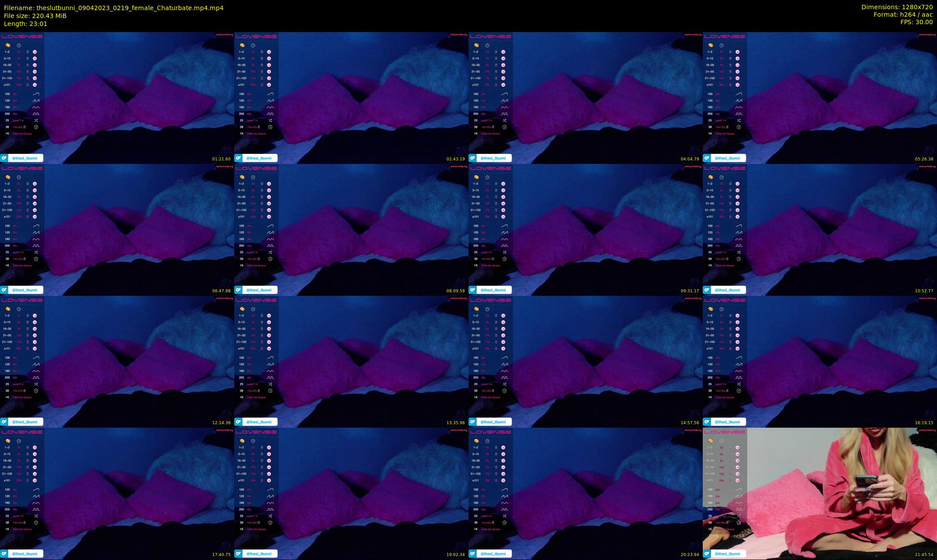Viewport: 937px width, 560px height.
Task: Open the thumbnail stamped 01:21.60
Action: tap(117, 98)
